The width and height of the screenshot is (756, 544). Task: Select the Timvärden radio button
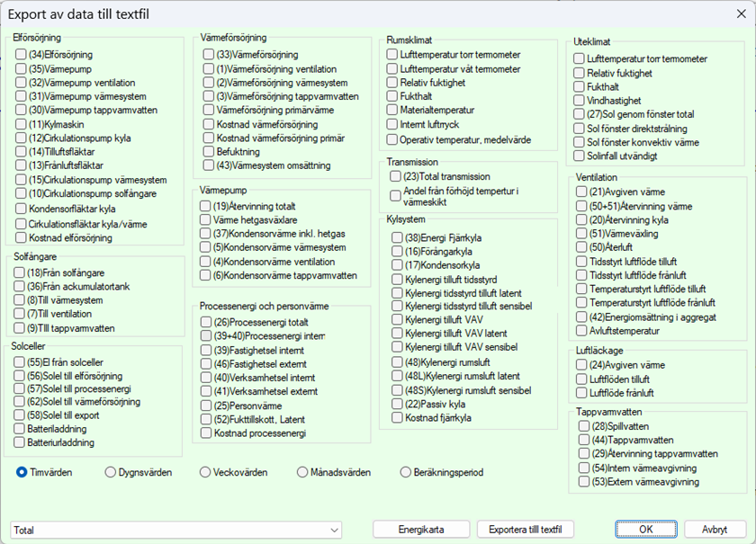[22, 472]
